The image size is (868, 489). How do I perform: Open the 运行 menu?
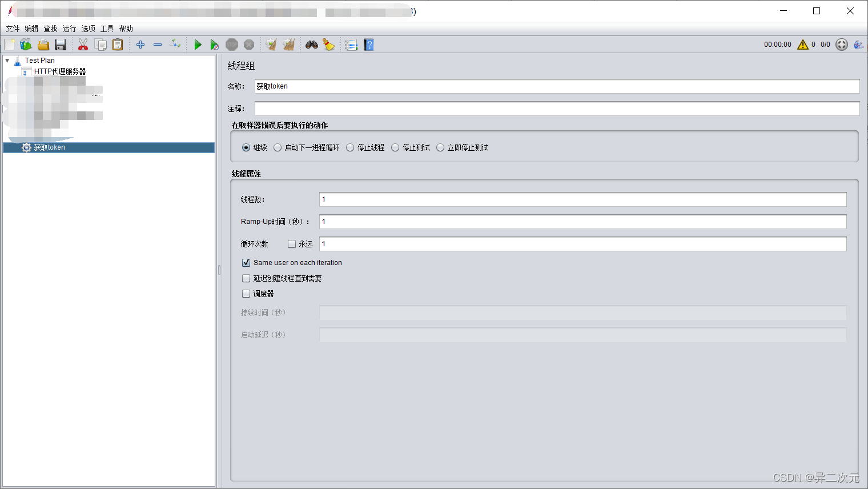69,29
